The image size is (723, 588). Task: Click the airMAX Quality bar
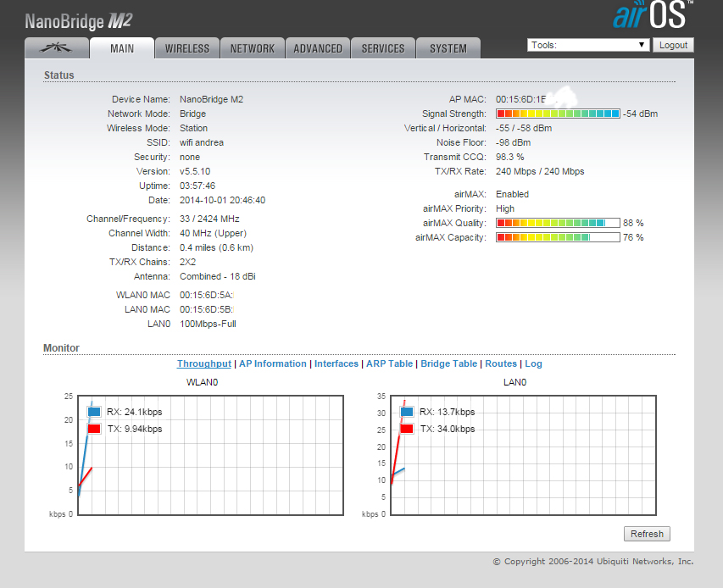point(558,223)
